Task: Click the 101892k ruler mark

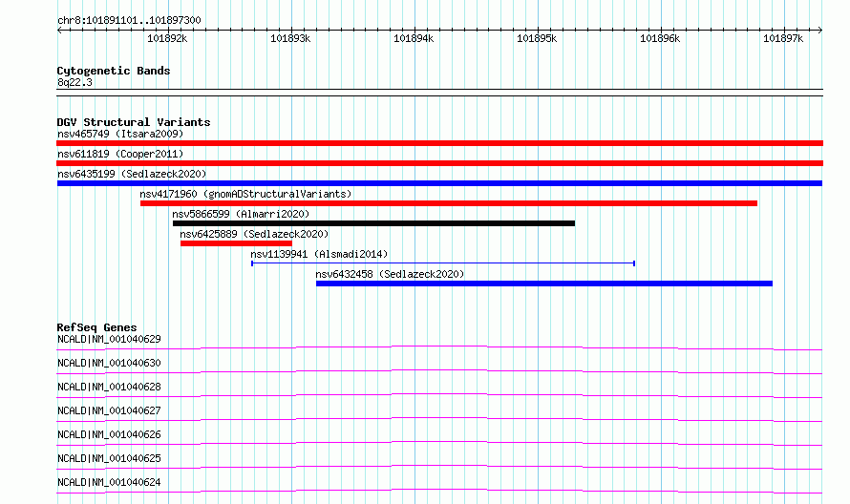Action: tap(167, 38)
